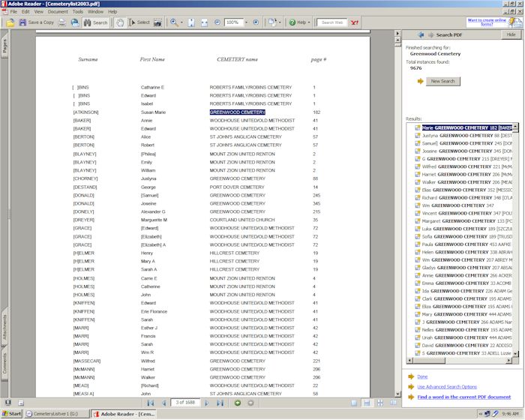Open the Window menu

[x=95, y=11]
